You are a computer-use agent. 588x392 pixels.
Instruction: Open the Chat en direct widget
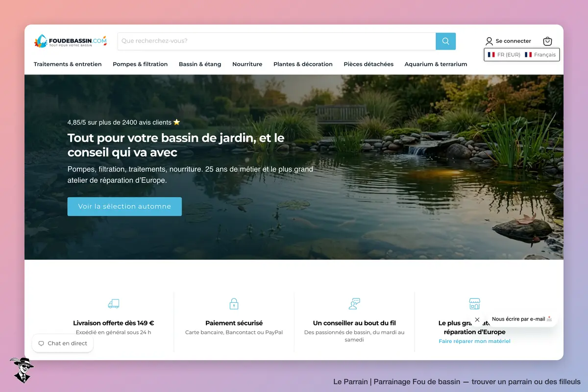click(63, 343)
